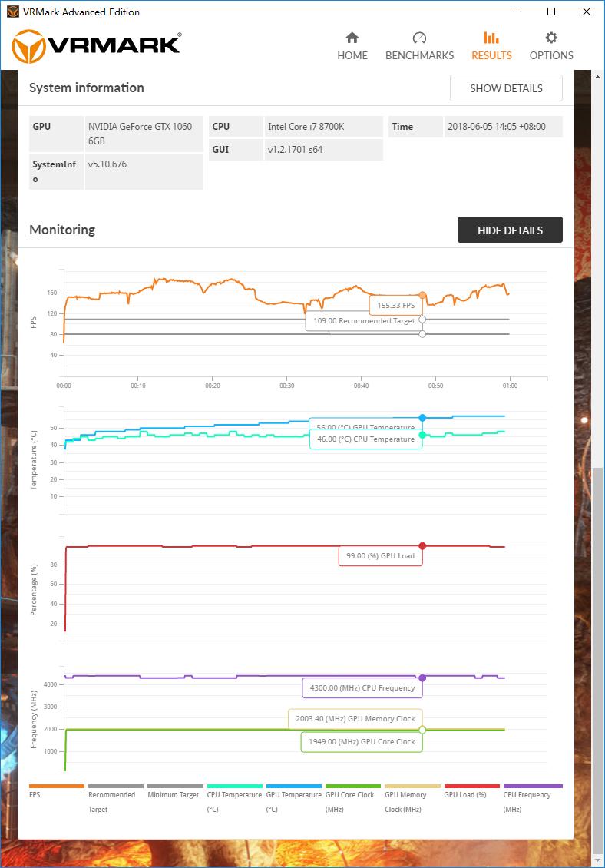The image size is (605, 868).
Task: Open the OPTIONS tab label
Action: click(551, 55)
